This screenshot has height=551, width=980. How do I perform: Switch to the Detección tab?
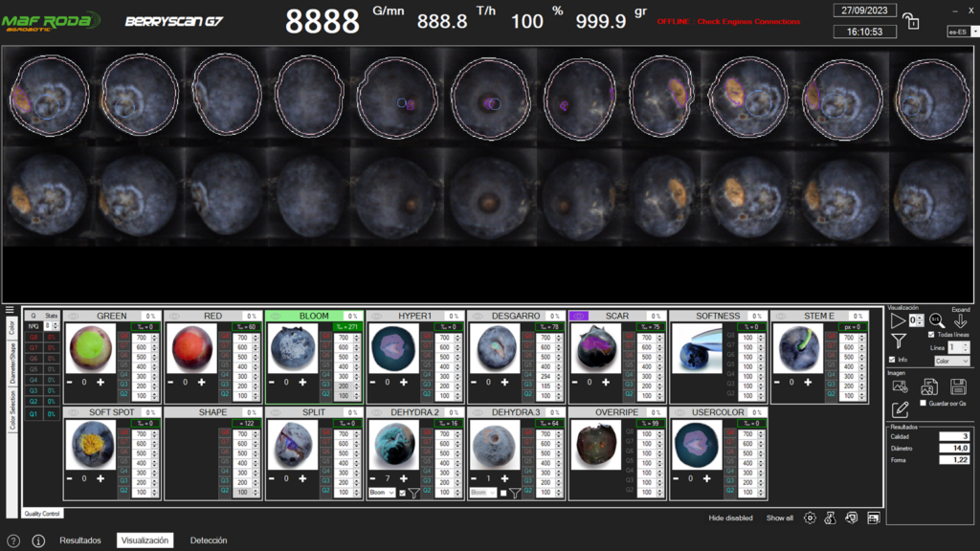(209, 540)
